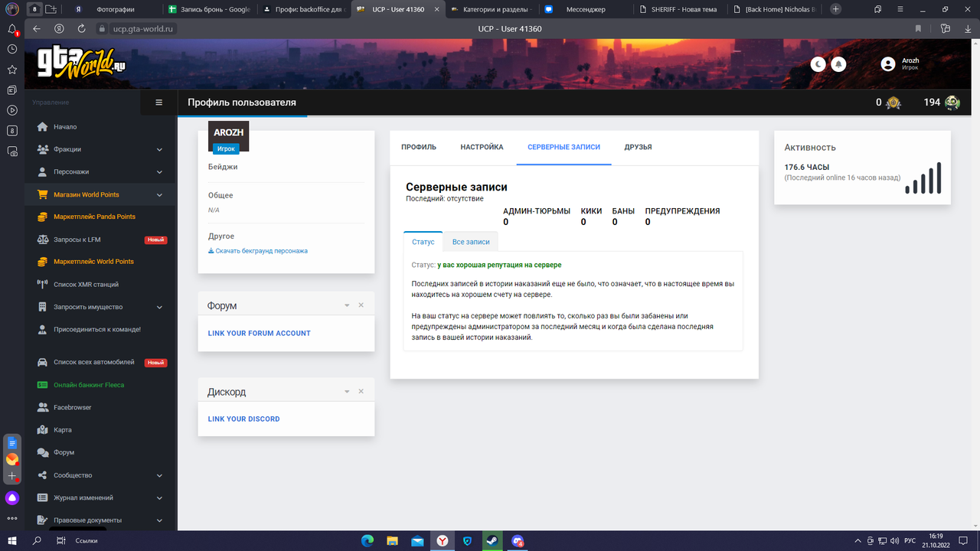Screen dimensions: 980x551
Task: Expand Магазин World Points submenu
Action: click(159, 195)
